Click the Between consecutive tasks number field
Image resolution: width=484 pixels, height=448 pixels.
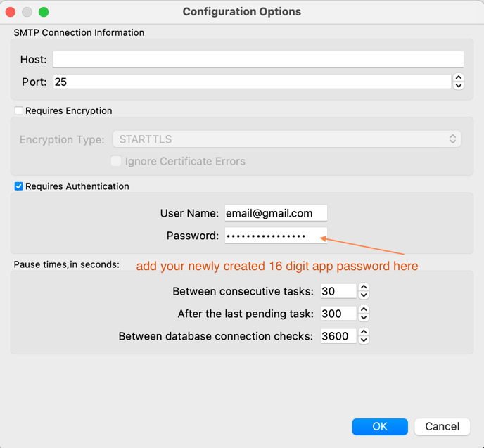pos(338,291)
